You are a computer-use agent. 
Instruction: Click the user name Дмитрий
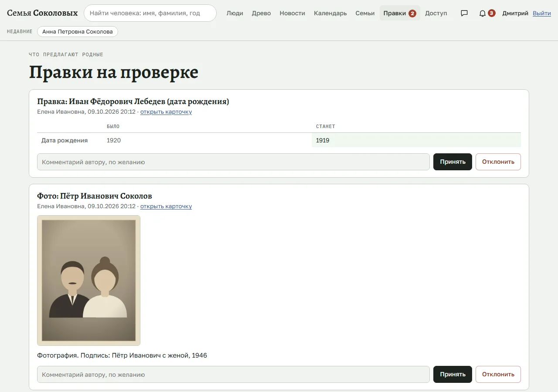click(x=515, y=13)
